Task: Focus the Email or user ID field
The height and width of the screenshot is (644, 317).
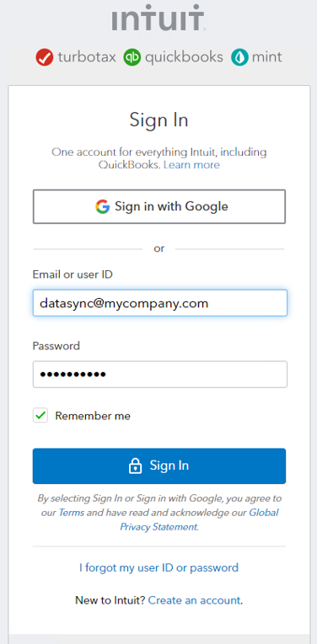Action: click(x=160, y=303)
